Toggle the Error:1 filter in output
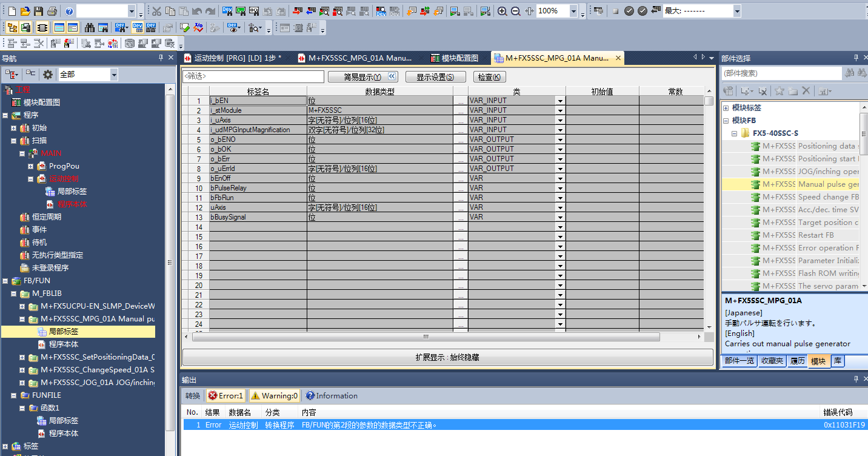The height and width of the screenshot is (456, 868). click(x=225, y=395)
